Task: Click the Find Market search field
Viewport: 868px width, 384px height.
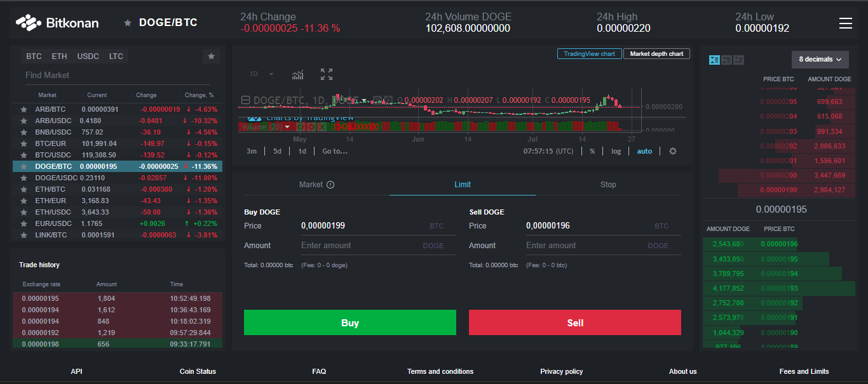Action: (117, 76)
